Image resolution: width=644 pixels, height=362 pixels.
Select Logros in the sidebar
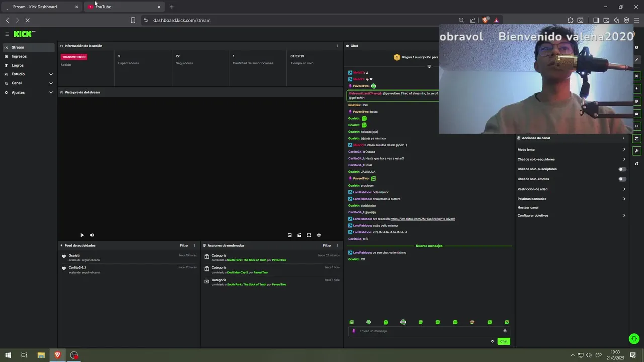click(x=29, y=65)
